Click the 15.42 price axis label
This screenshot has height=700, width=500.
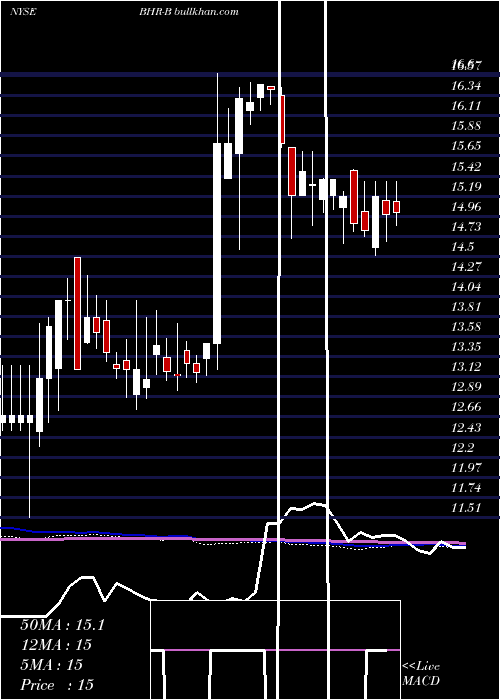[467, 167]
